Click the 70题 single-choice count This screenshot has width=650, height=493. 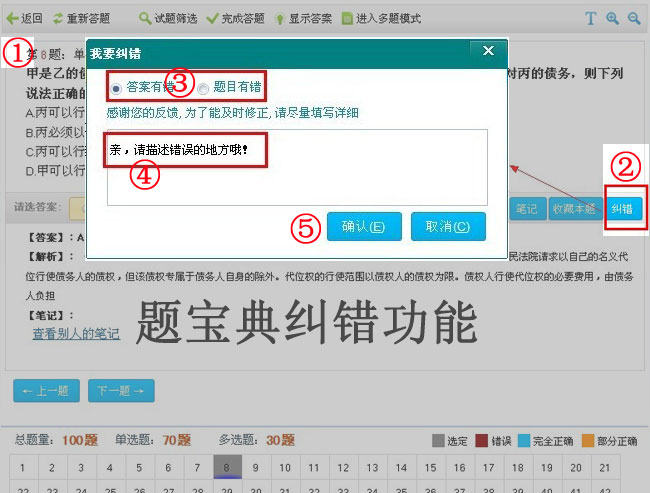click(x=177, y=440)
